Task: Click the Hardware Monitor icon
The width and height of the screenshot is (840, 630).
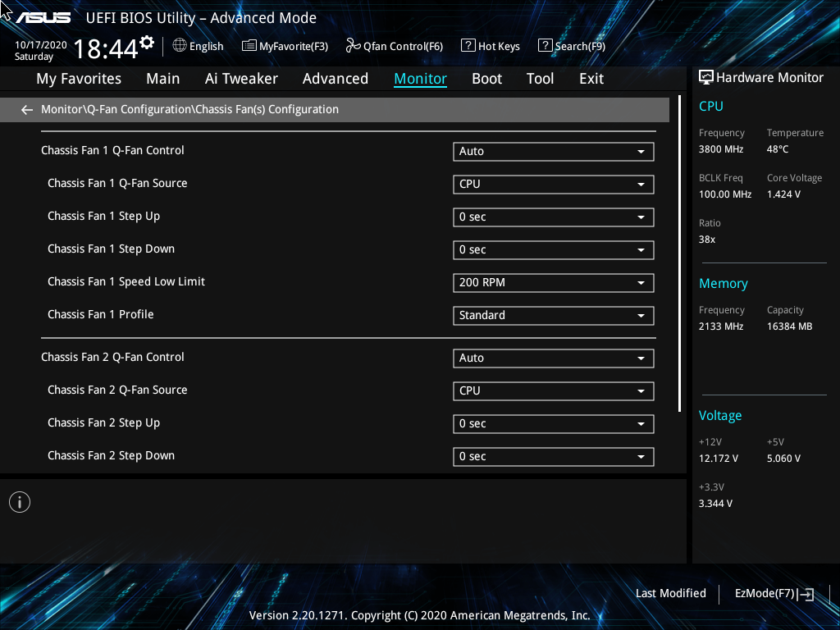Action: [706, 78]
